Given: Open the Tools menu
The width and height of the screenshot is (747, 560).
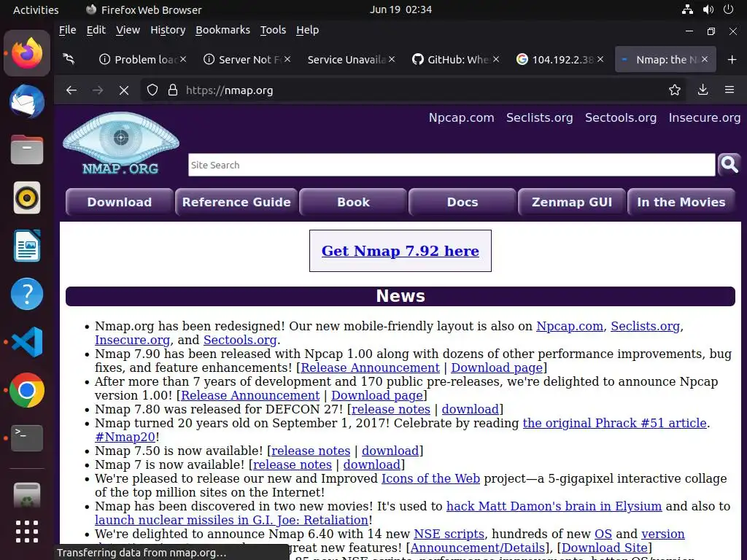Looking at the screenshot, I should [x=273, y=30].
